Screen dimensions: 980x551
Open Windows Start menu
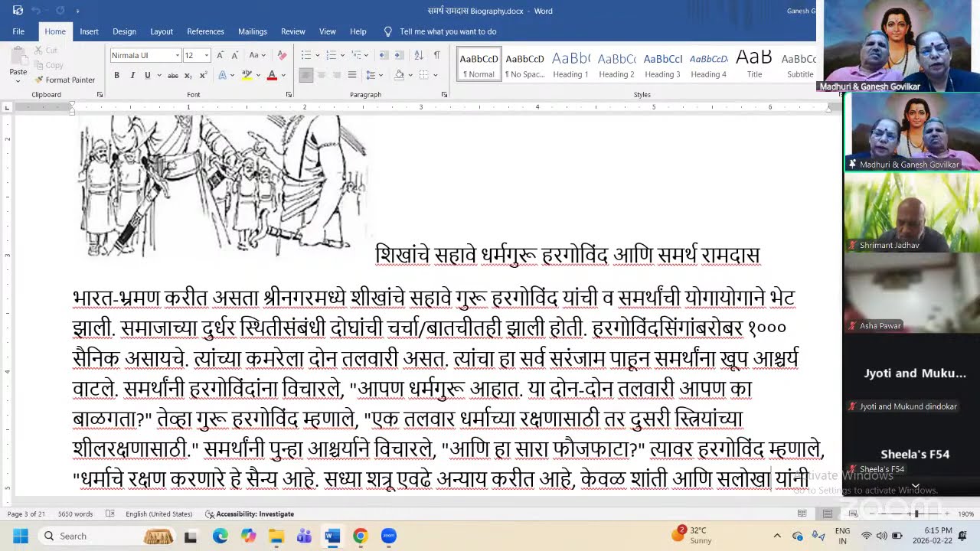(20, 536)
